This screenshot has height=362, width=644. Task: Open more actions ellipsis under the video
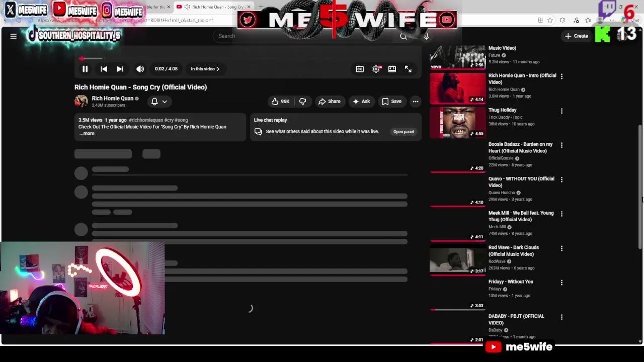pos(416,102)
